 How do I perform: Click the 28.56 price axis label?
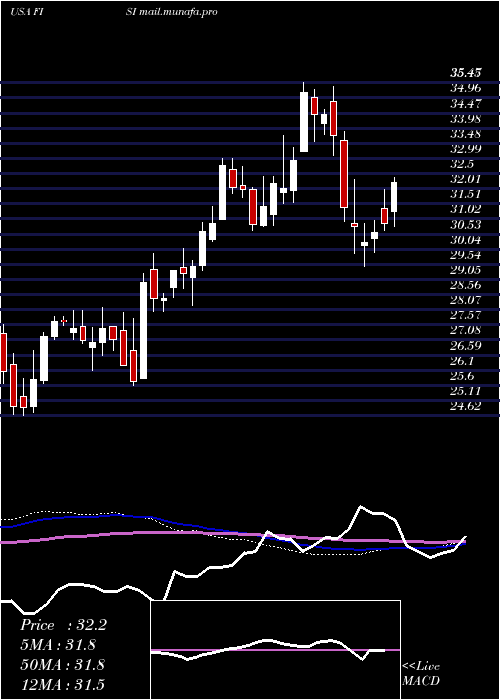click(x=466, y=285)
